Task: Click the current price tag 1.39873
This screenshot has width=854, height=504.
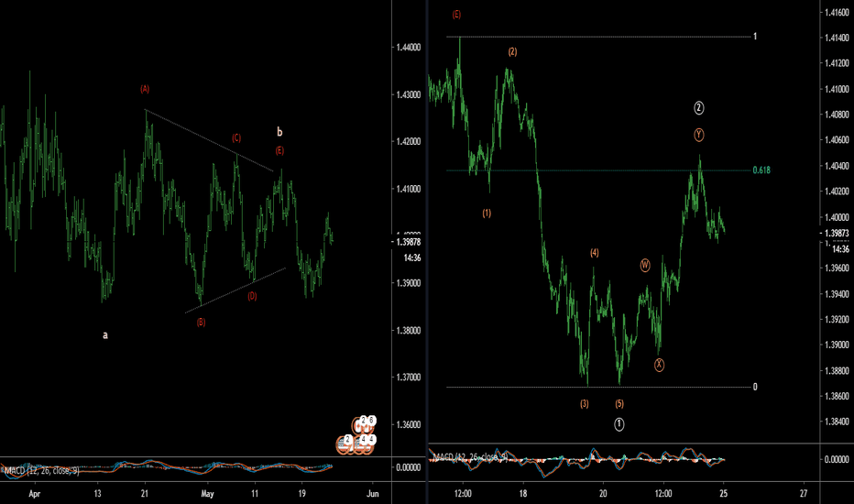Action: [838, 233]
